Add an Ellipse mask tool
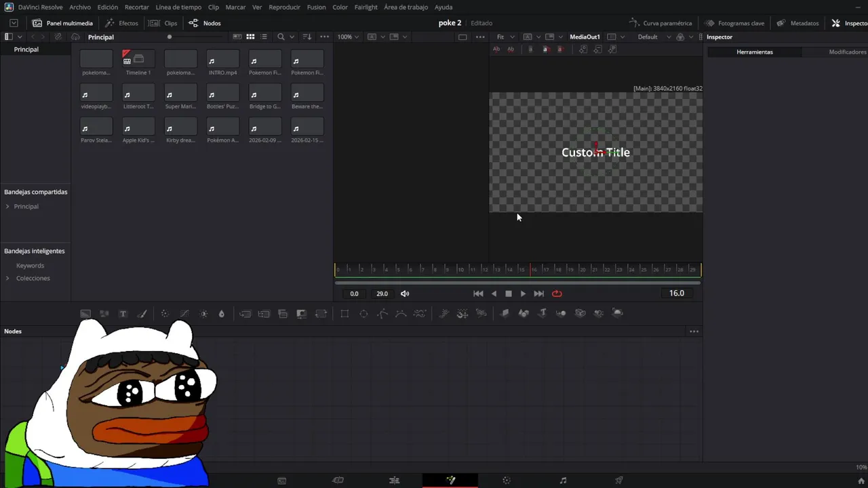The width and height of the screenshot is (868, 488). coord(363,314)
